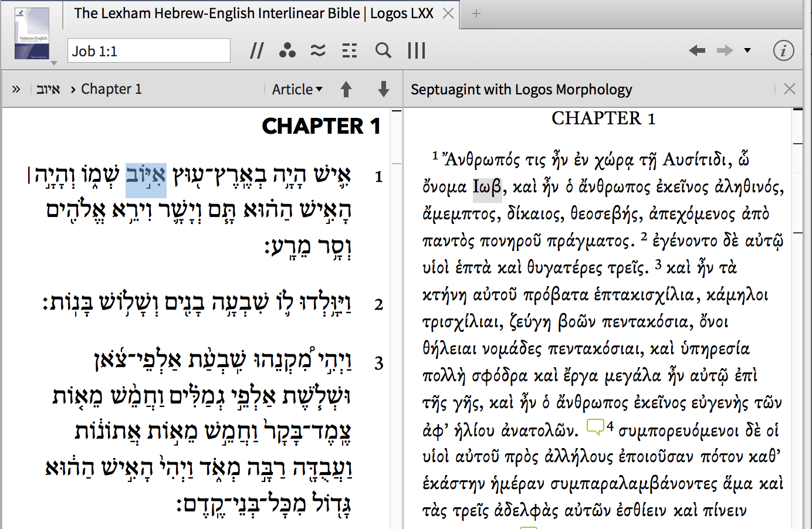The width and height of the screenshot is (812, 529).
Task: Go forward with the right arrow
Action: pos(725,50)
